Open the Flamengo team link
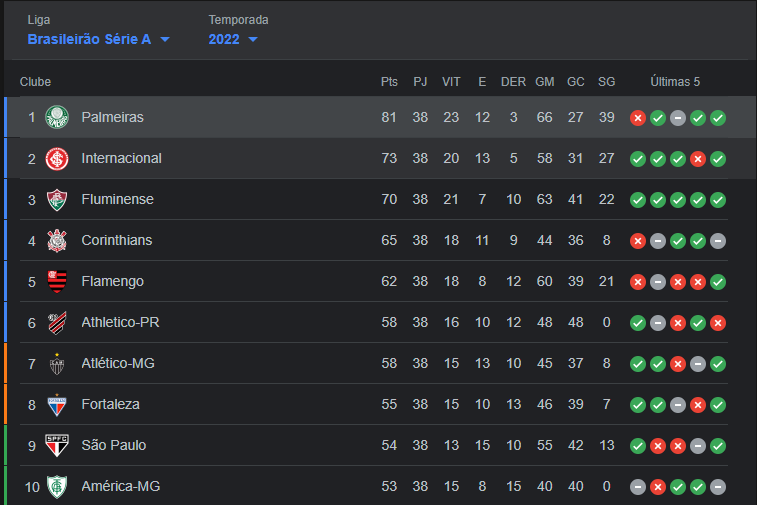757x505 pixels. click(x=113, y=281)
